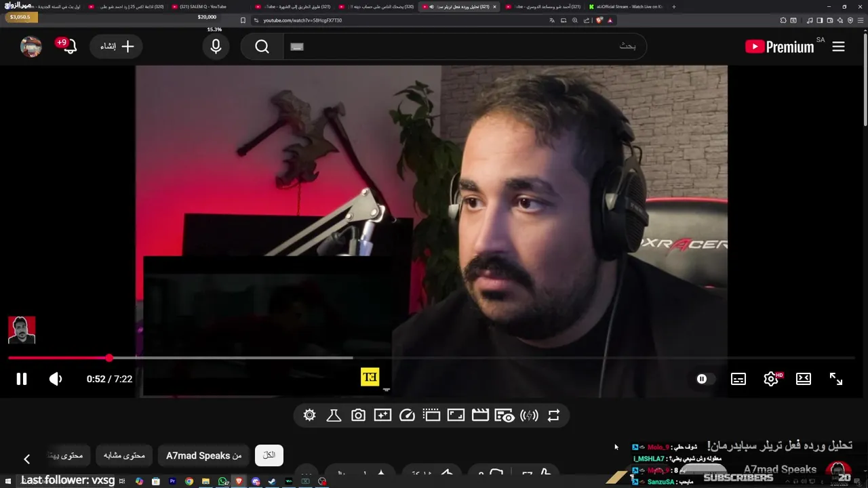Select the محتوى مشابه chip

(124, 455)
